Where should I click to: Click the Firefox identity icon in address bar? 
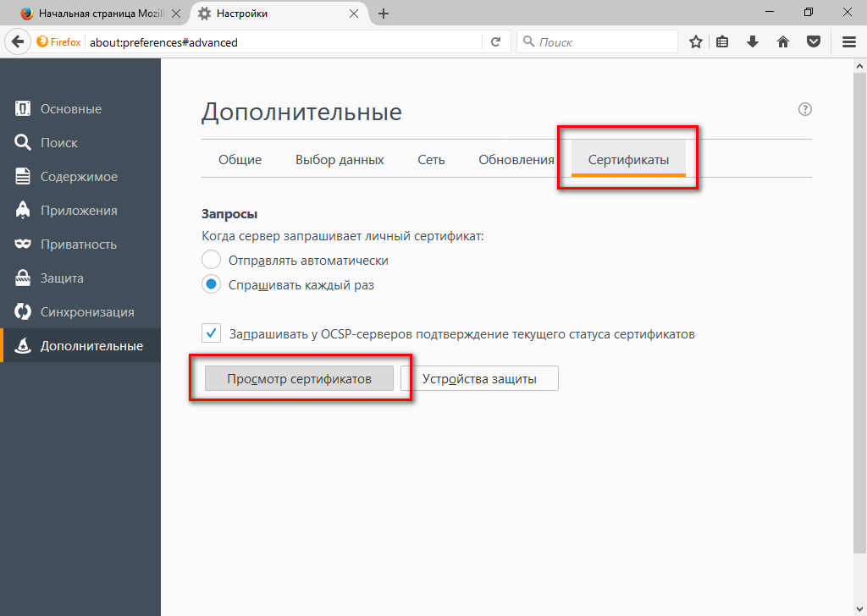(x=58, y=42)
